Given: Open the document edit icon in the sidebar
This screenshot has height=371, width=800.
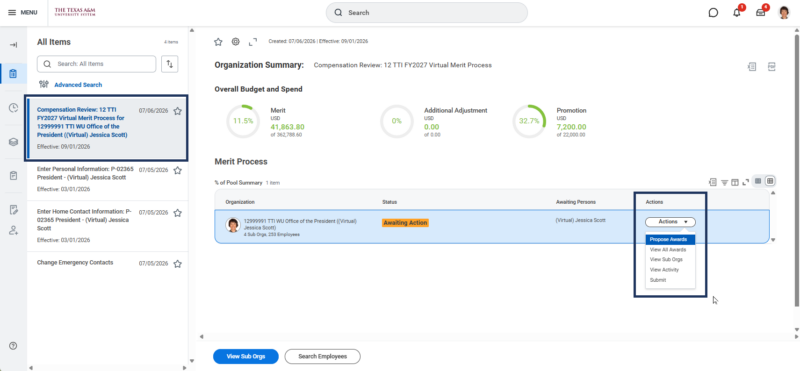Looking at the screenshot, I should (13, 210).
